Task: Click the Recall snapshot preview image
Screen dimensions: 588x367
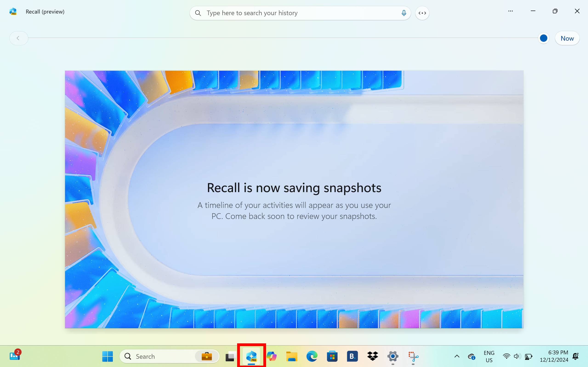Action: [294, 199]
